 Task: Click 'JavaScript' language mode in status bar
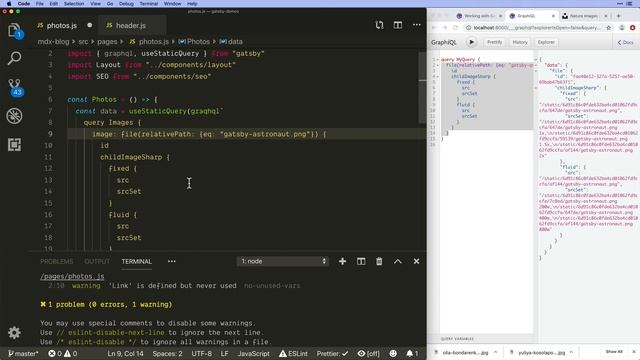point(253,353)
